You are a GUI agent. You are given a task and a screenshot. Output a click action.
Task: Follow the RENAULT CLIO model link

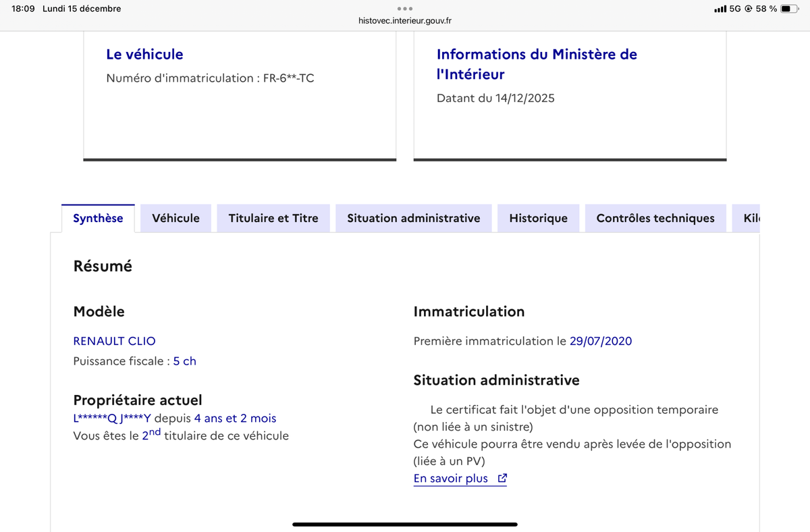coord(114,341)
